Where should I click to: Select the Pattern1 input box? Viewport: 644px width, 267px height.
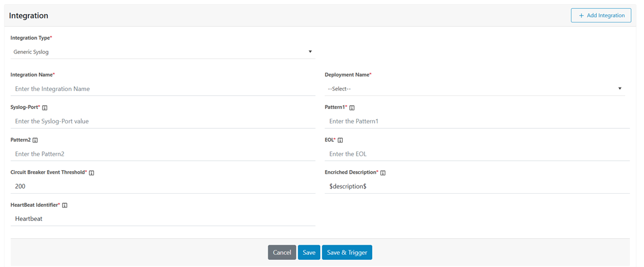tap(477, 121)
